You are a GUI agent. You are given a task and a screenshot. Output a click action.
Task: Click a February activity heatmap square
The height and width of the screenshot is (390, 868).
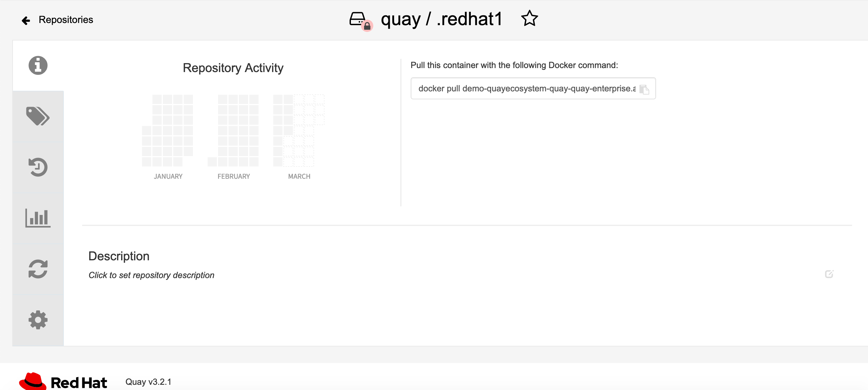coord(233,130)
